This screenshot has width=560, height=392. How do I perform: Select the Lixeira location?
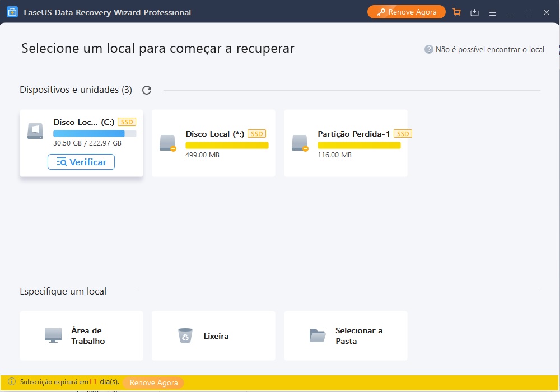pos(213,335)
